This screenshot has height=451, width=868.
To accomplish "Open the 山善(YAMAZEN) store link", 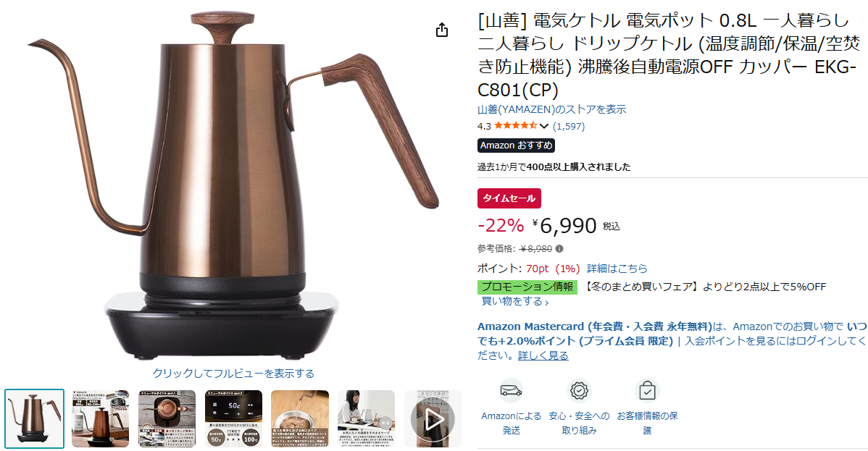I will coord(551,109).
